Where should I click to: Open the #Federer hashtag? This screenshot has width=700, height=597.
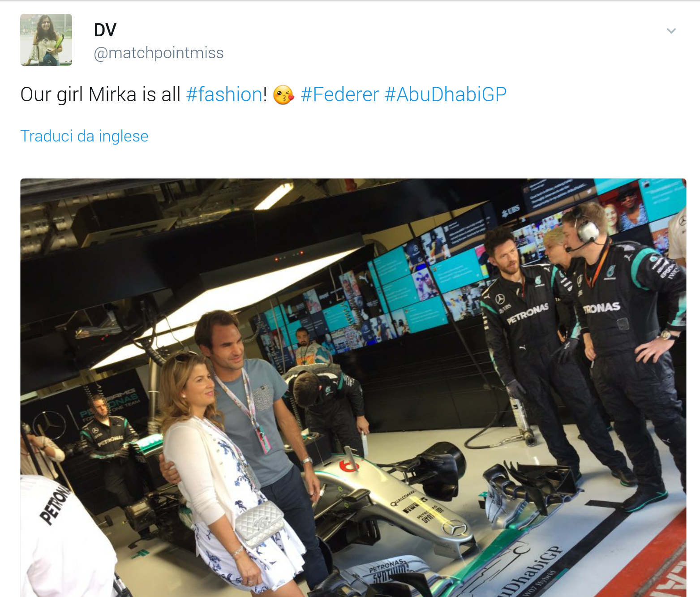pyautogui.click(x=340, y=94)
